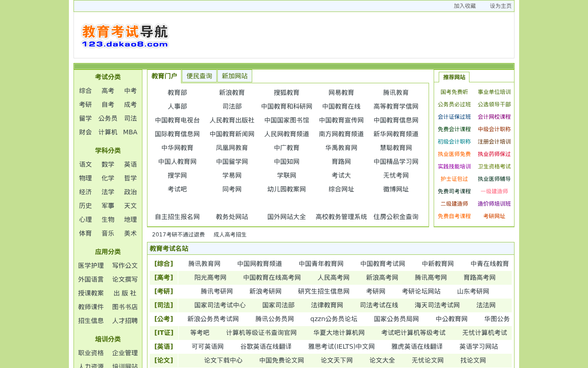This screenshot has height=368, width=588.
Task: Open 中国国家图书馆 link
Action: 287,121
